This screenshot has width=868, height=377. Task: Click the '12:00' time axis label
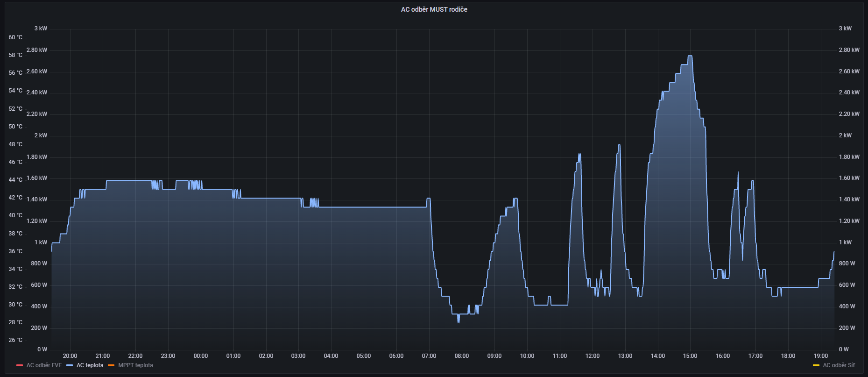click(593, 356)
